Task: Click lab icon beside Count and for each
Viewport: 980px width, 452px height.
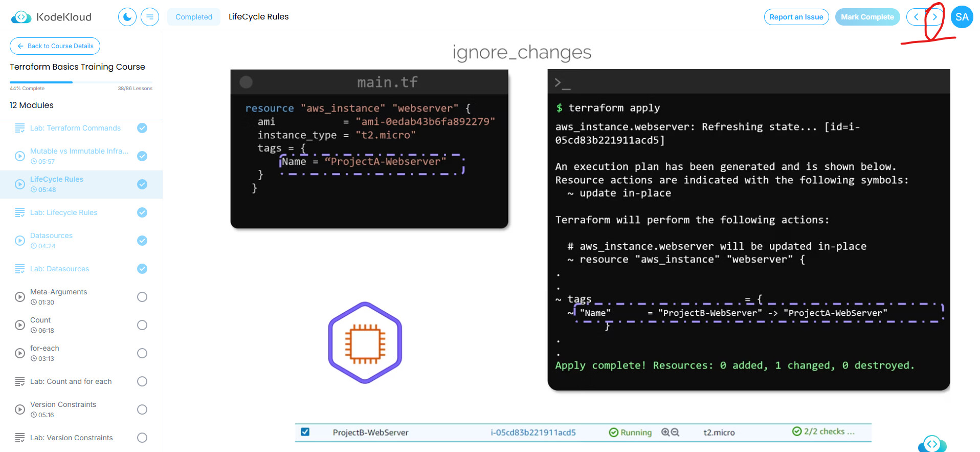Action: pos(20,381)
